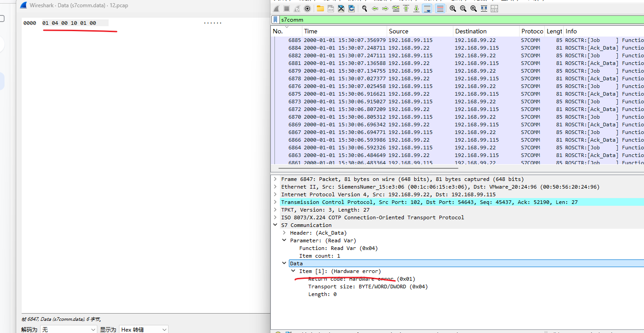644x333 pixels.
Task: Click the go to specified packet icon
Action: (396, 9)
